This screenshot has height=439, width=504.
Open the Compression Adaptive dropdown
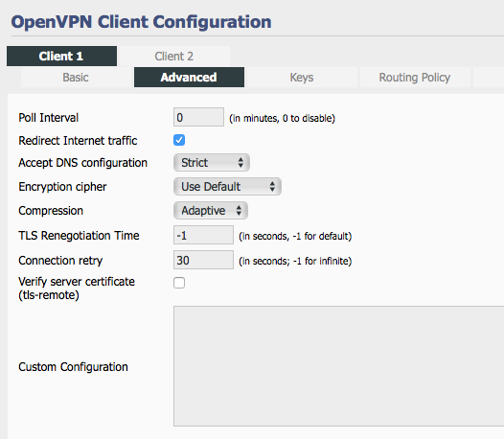[x=211, y=211]
